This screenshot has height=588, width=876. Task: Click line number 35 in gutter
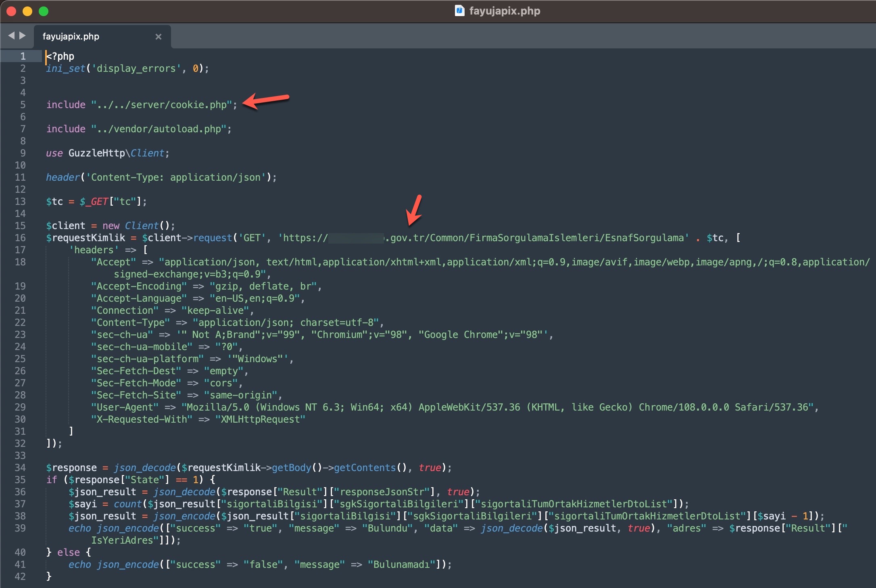[x=20, y=480]
